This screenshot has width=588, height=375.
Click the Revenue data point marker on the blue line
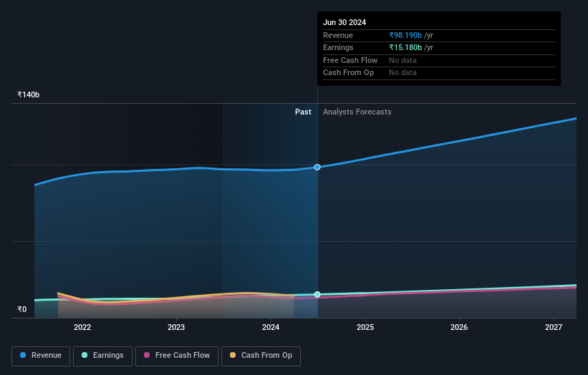click(x=317, y=167)
